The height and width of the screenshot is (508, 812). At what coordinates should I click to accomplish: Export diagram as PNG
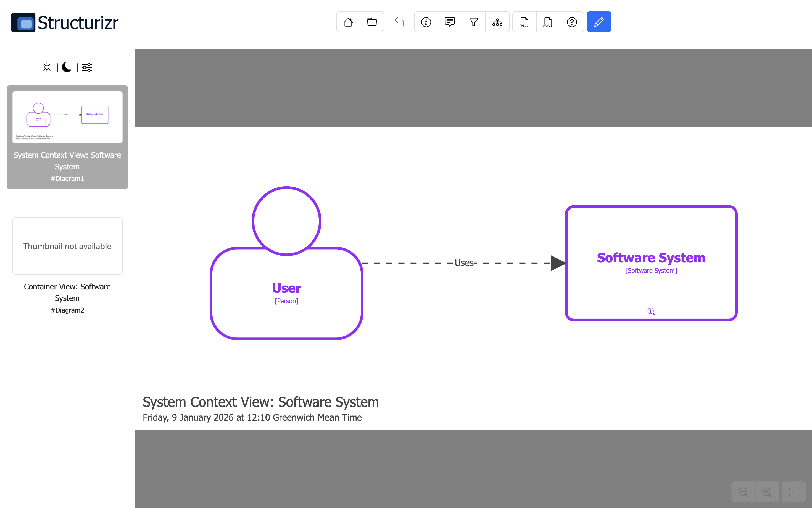tap(524, 22)
